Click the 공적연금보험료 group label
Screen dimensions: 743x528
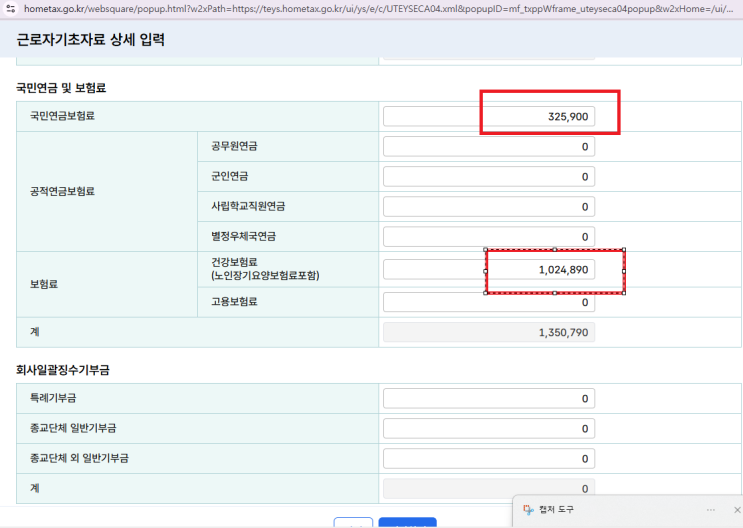coord(63,191)
